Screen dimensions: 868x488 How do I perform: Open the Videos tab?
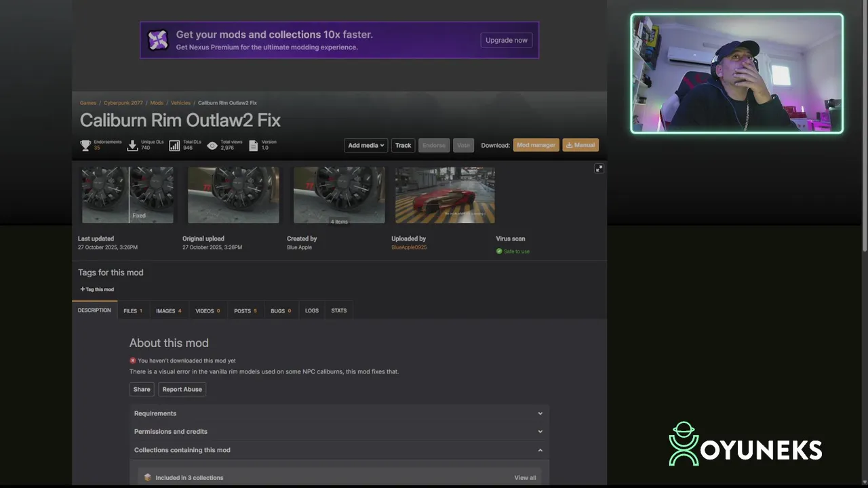tap(208, 310)
